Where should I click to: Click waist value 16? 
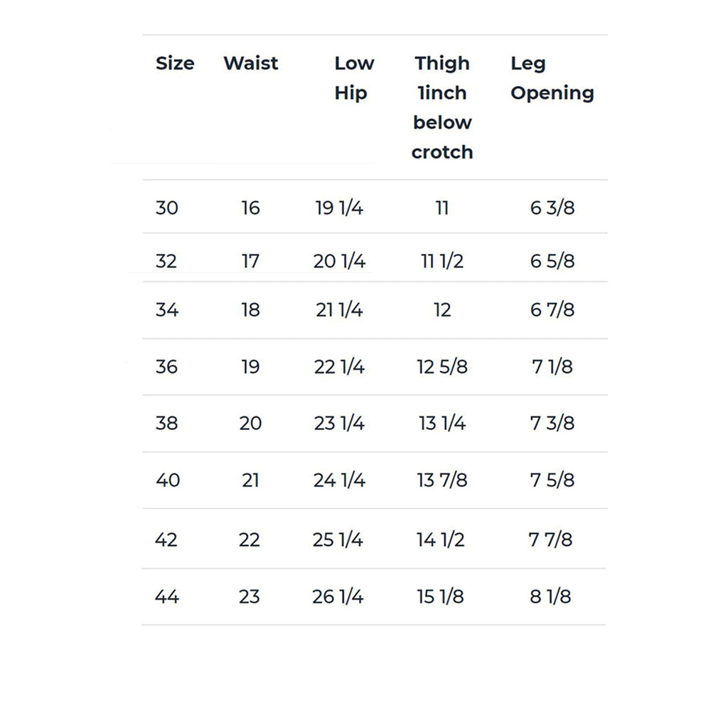point(250,208)
